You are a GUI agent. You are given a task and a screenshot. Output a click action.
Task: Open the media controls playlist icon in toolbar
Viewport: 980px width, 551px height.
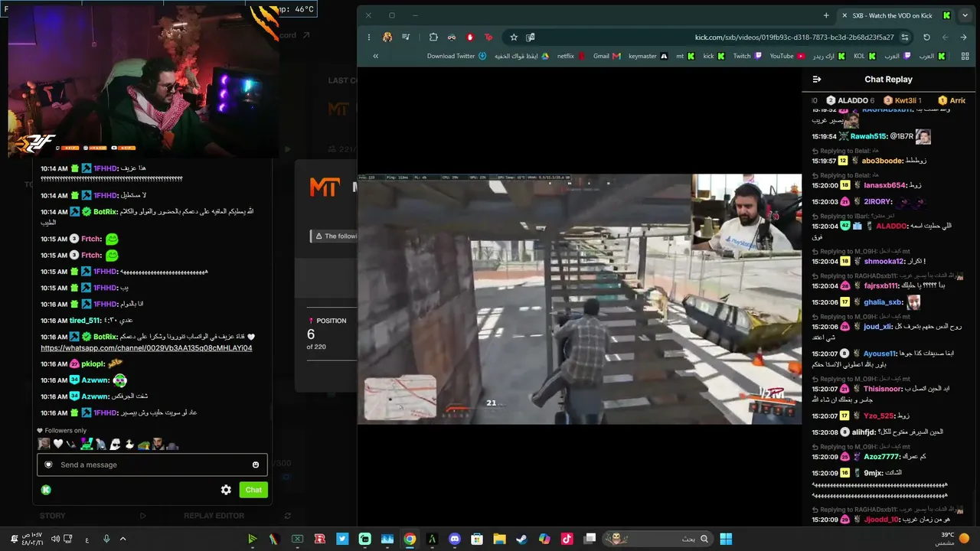(x=406, y=37)
